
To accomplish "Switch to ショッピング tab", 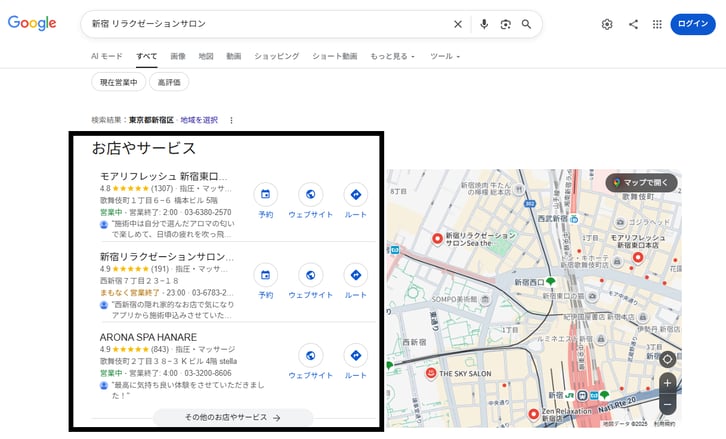I will tap(276, 56).
